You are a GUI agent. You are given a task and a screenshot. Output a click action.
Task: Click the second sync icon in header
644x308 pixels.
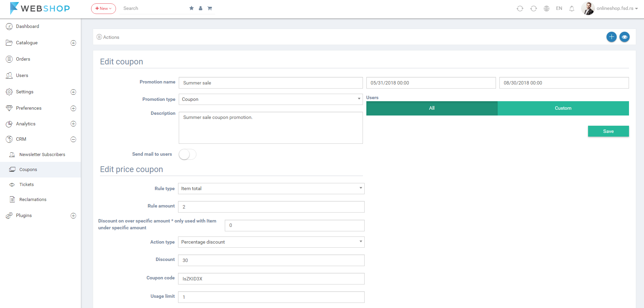533,9
